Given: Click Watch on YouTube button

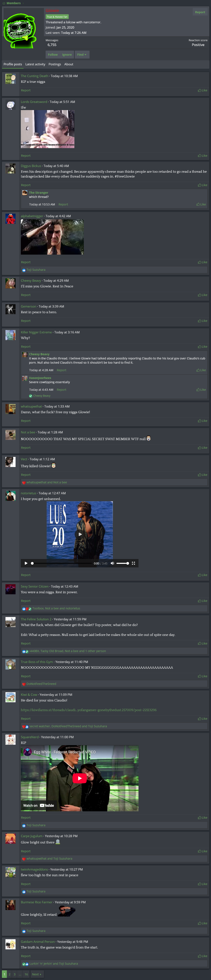Looking at the screenshot, I should tap(38, 805).
